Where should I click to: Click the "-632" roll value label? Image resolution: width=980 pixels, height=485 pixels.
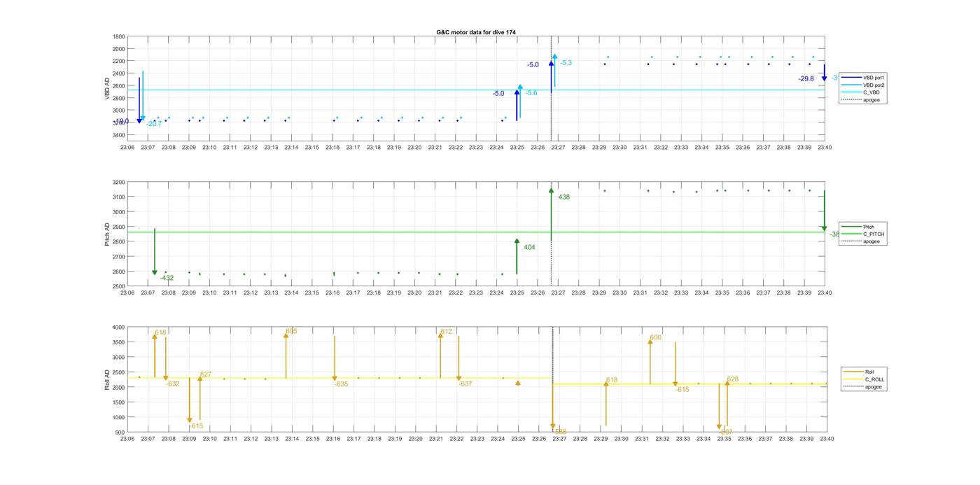click(172, 384)
